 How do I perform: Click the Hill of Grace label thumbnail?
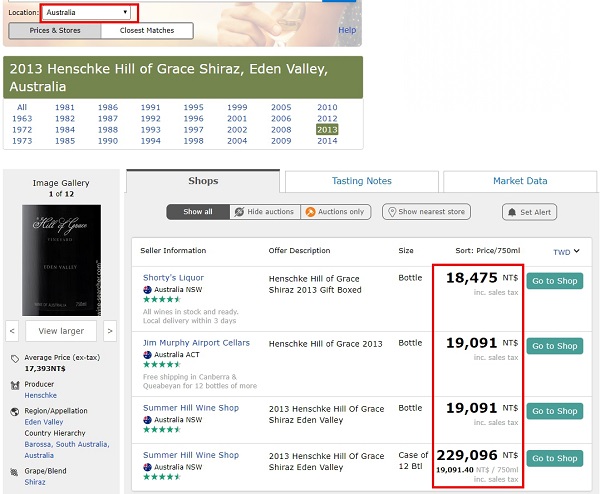pos(62,260)
